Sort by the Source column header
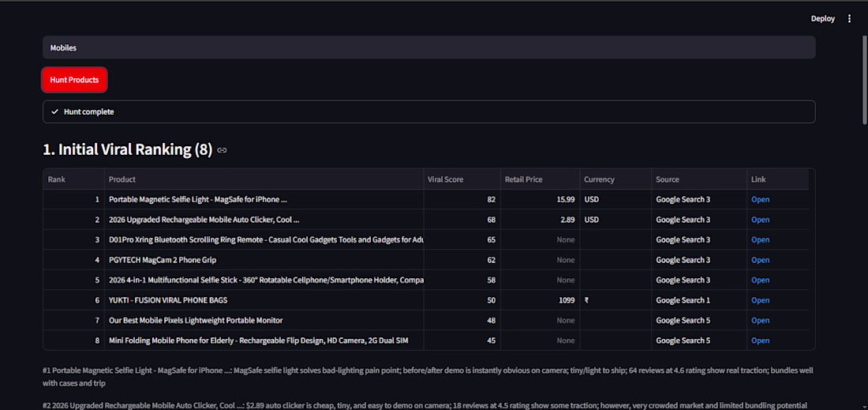868x410 pixels. coord(699,179)
